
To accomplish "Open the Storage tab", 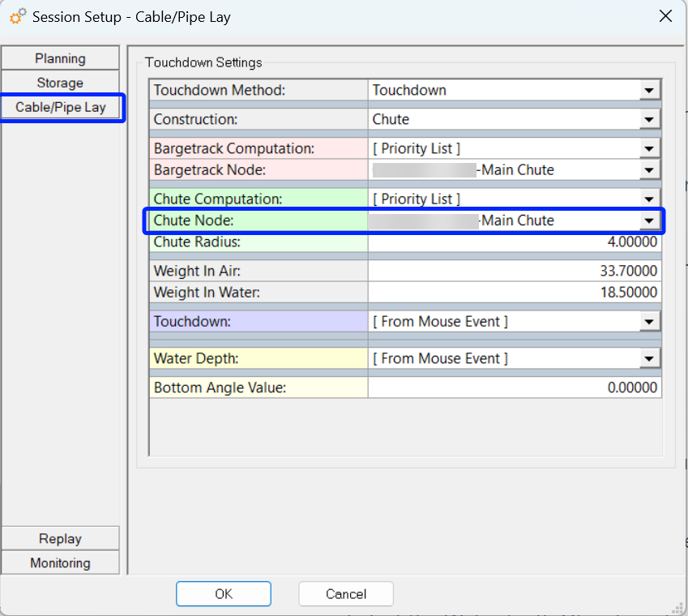I will coord(60,83).
